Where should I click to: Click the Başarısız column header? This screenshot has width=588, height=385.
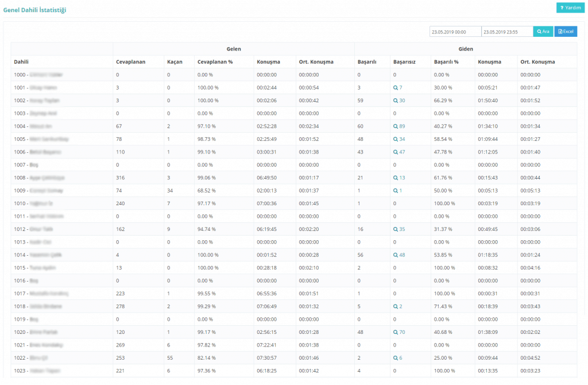point(405,61)
